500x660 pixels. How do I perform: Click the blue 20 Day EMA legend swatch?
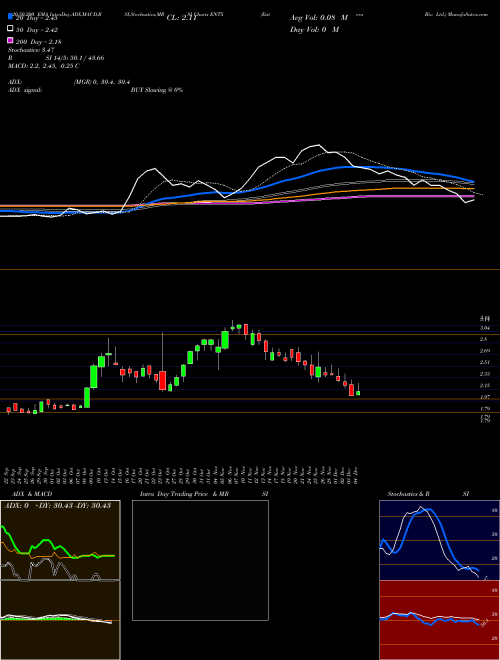pos(10,17)
